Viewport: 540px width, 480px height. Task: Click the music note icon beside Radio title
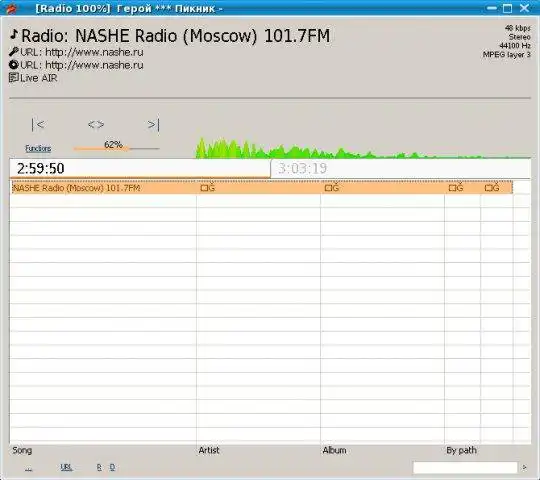pyautogui.click(x=14, y=34)
